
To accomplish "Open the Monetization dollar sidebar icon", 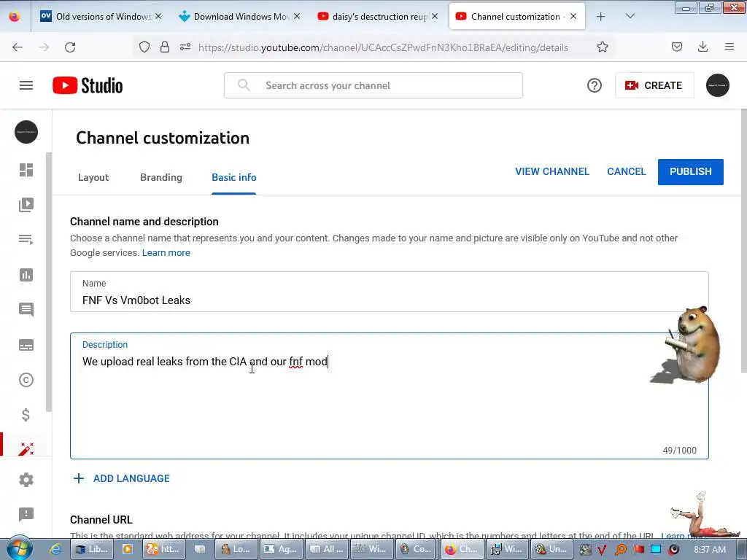I will click(26, 415).
